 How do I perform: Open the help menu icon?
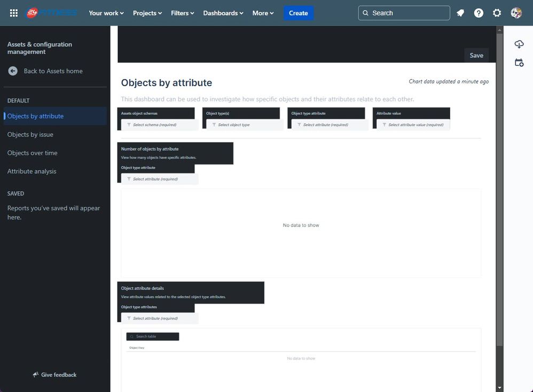click(478, 12)
